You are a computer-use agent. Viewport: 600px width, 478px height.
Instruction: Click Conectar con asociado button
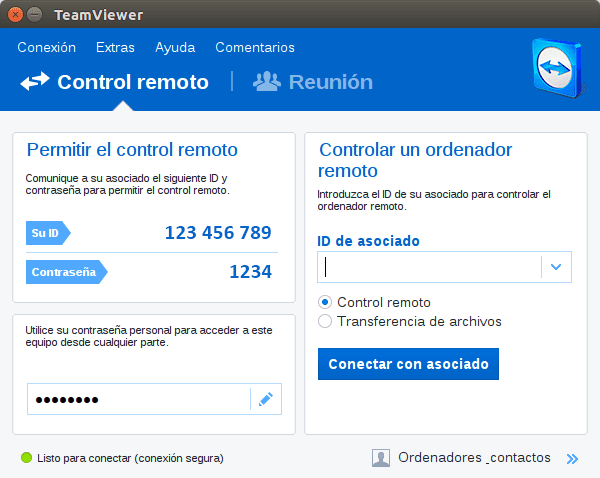pyautogui.click(x=408, y=364)
